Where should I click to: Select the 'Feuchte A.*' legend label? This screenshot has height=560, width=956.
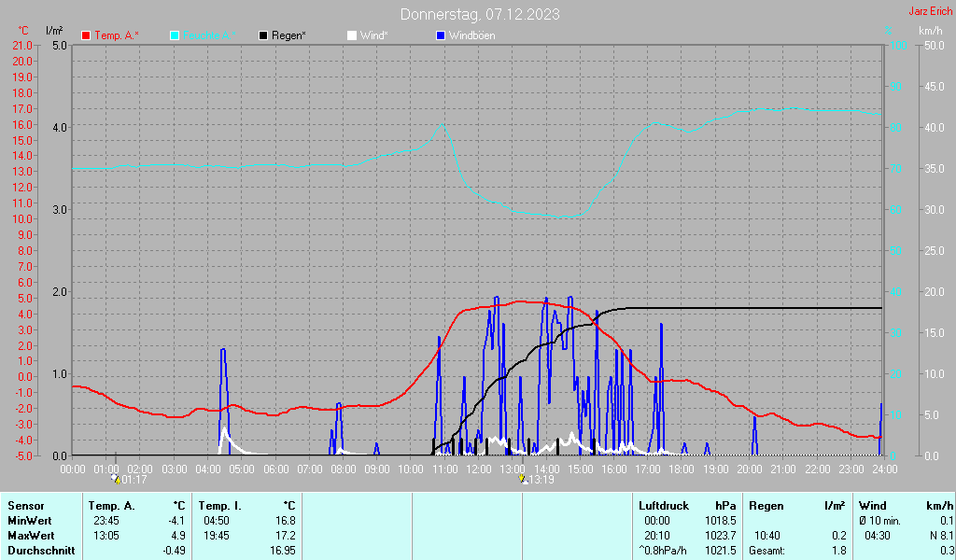tap(209, 36)
